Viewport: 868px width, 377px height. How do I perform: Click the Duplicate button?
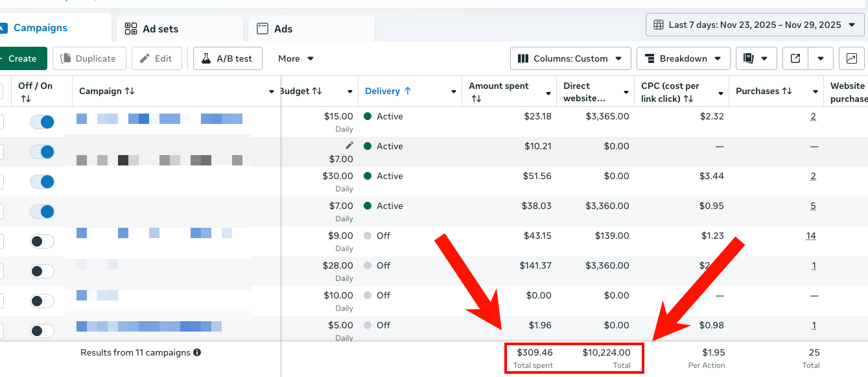click(x=88, y=58)
